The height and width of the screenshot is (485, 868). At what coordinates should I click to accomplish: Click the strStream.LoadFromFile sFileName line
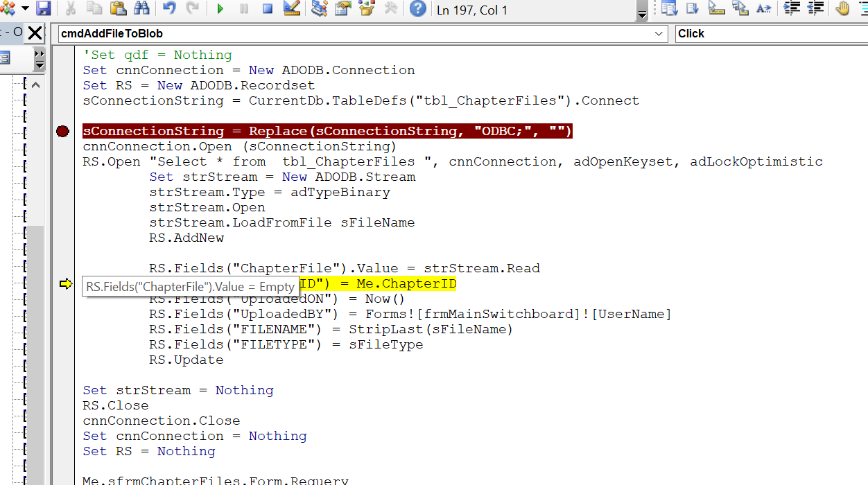282,222
